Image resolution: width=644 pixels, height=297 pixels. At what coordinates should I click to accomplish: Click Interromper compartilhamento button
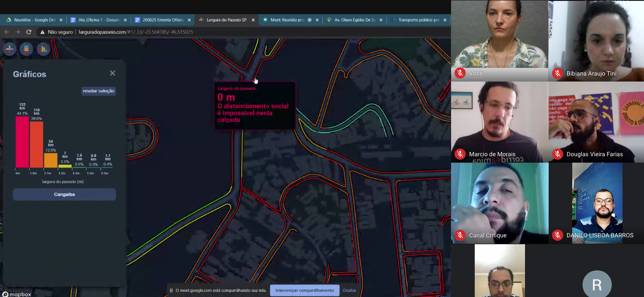pyautogui.click(x=305, y=290)
